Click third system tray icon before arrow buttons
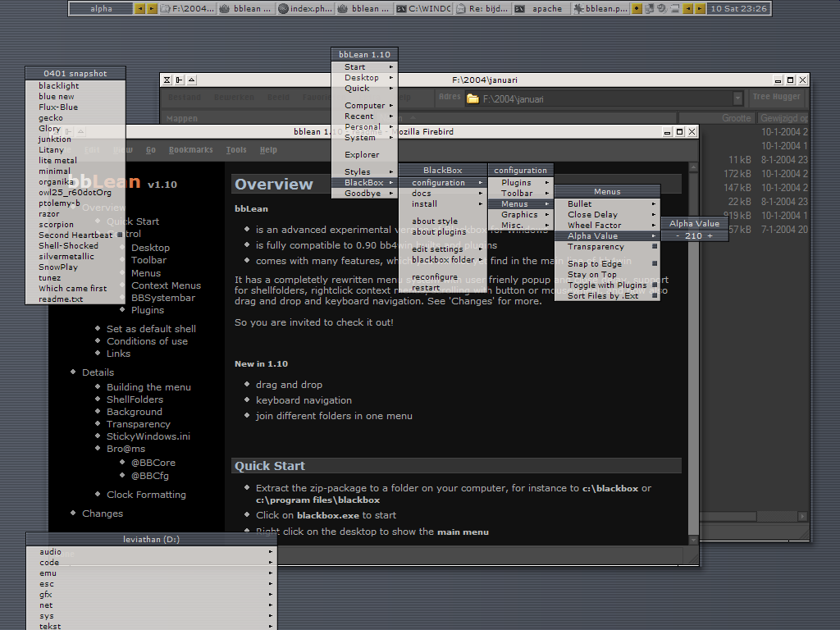This screenshot has width=840, height=630. [x=674, y=8]
